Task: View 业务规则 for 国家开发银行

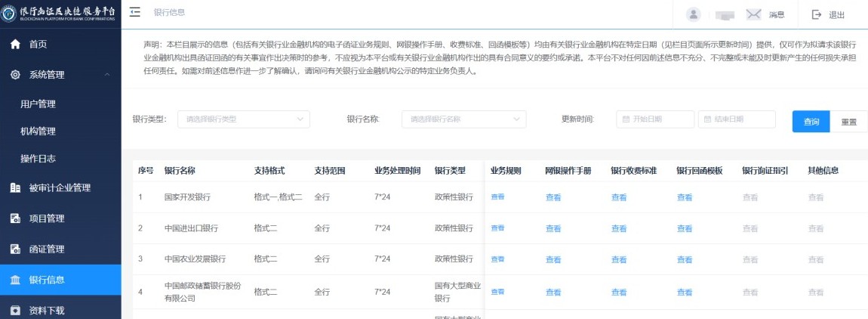Action: pos(498,197)
